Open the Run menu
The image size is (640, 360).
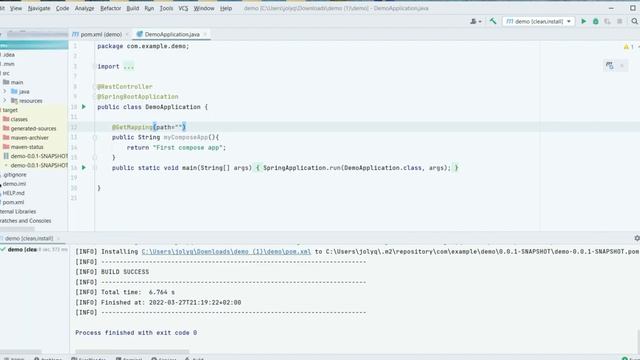(149, 8)
